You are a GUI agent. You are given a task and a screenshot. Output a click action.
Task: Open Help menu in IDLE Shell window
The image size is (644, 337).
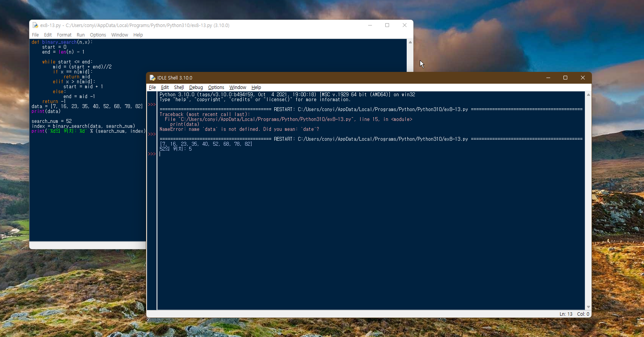[x=256, y=87]
